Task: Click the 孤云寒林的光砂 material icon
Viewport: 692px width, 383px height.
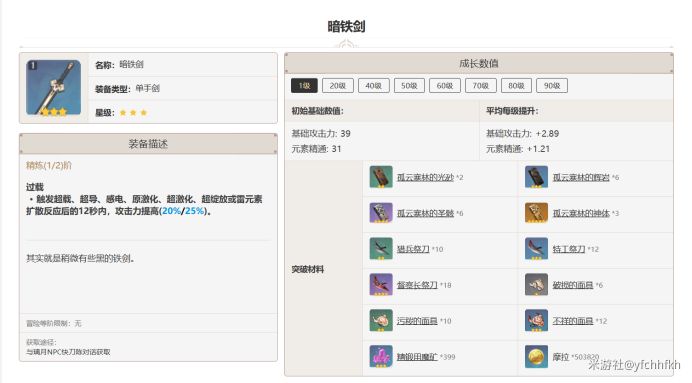Action: point(381,177)
